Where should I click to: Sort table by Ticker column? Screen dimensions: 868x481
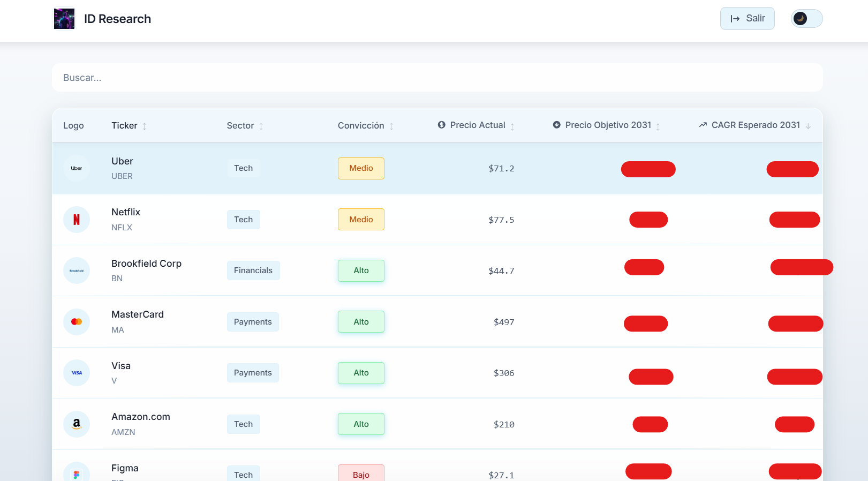coord(129,125)
